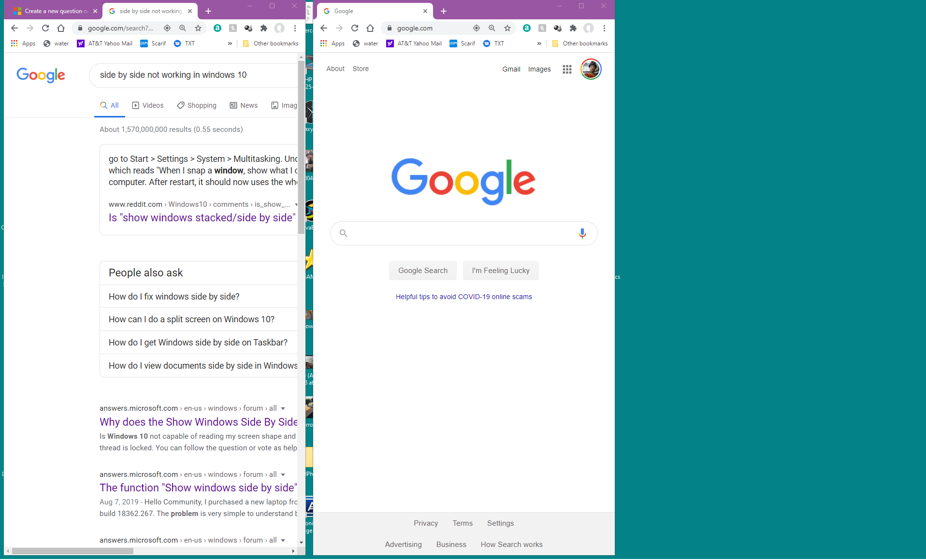Screen dimensions: 926x560
Task: Select the 'side by side not working' browser tab
Action: [150, 11]
